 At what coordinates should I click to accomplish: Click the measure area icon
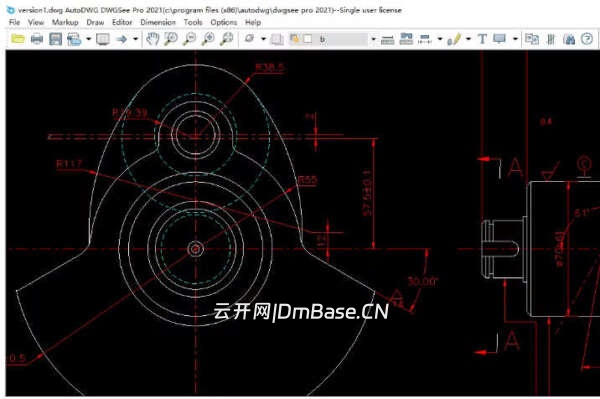(x=406, y=39)
